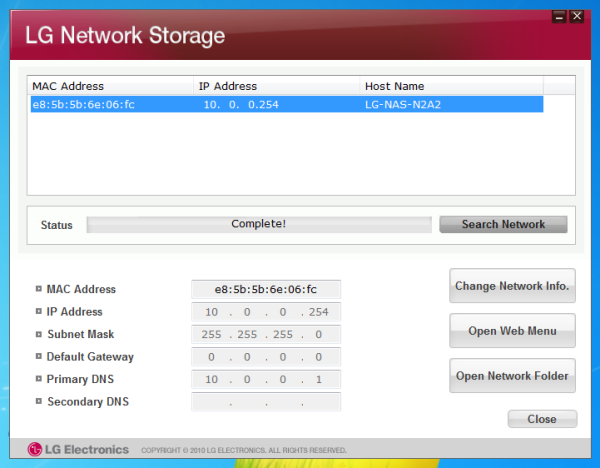Select the LG-NAS-N2A2 device row
Screen dimensions: 600x468
[287, 104]
